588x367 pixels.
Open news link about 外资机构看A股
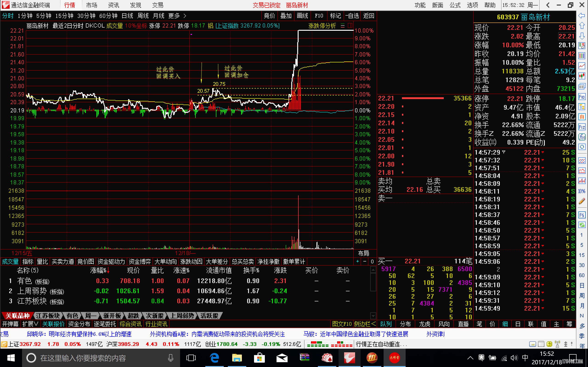pos(217,334)
